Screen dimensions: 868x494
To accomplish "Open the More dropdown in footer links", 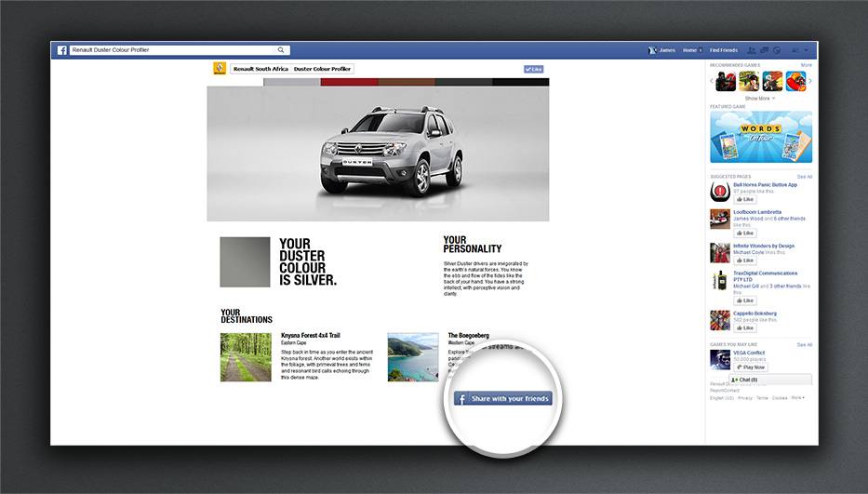I will 797,397.
